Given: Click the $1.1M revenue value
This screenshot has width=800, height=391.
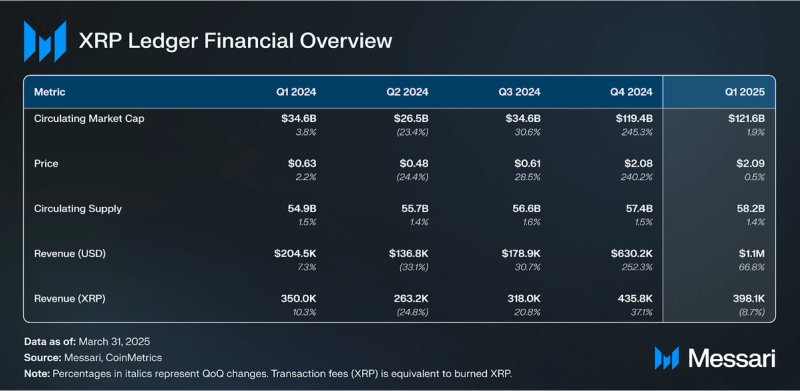Looking at the screenshot, I should (752, 254).
